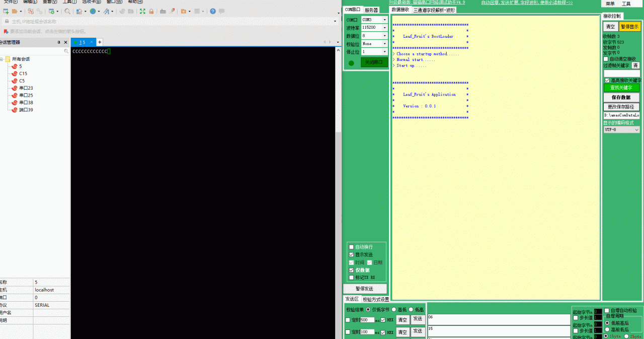Enable 自增自动校验 checkbox

click(607, 311)
